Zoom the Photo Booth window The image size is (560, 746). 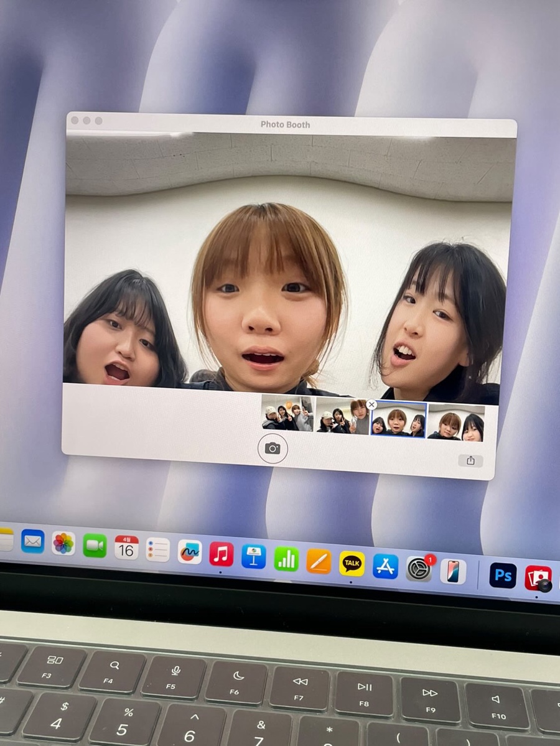[x=98, y=121]
